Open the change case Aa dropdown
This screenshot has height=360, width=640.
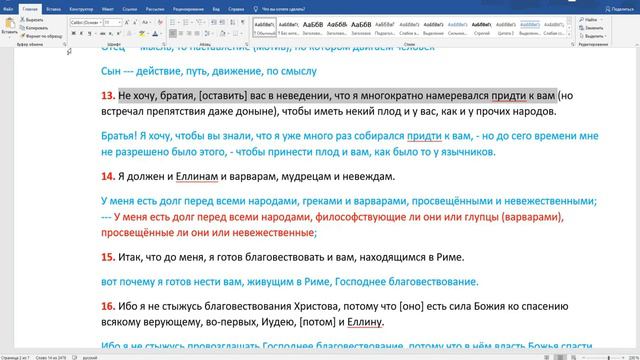click(x=146, y=22)
